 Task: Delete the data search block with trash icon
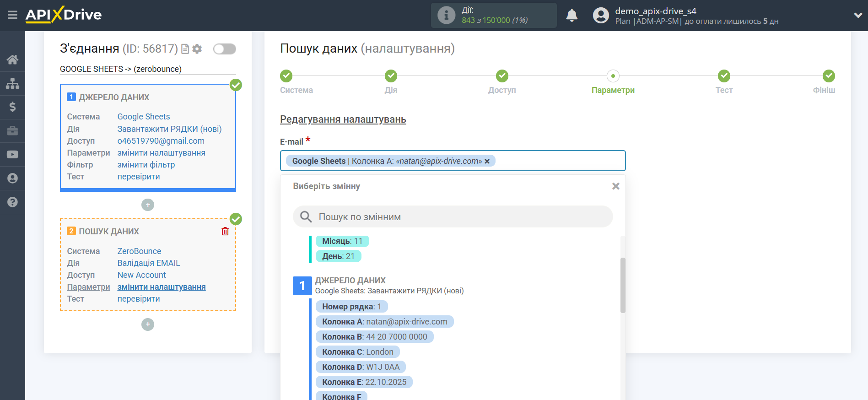pyautogui.click(x=225, y=231)
